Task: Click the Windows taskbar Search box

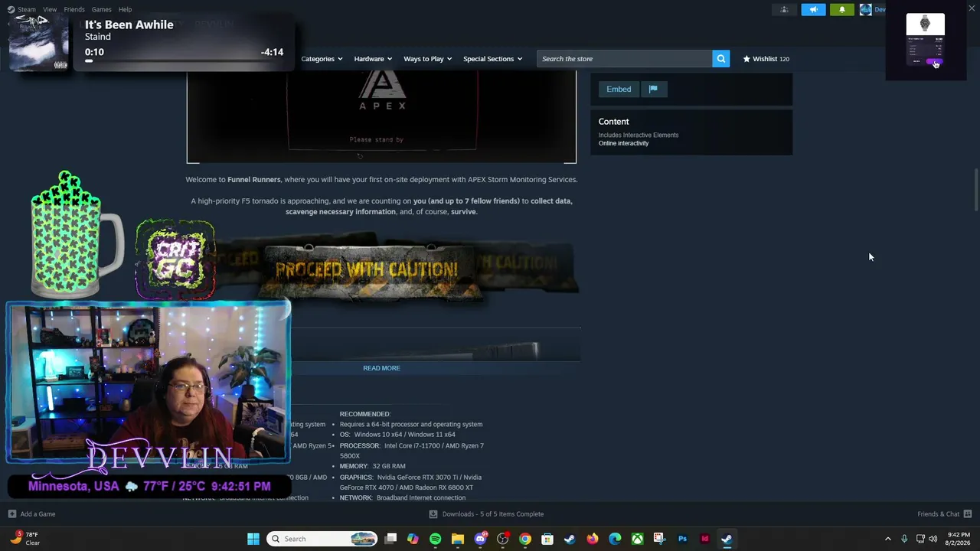Action: point(322,539)
